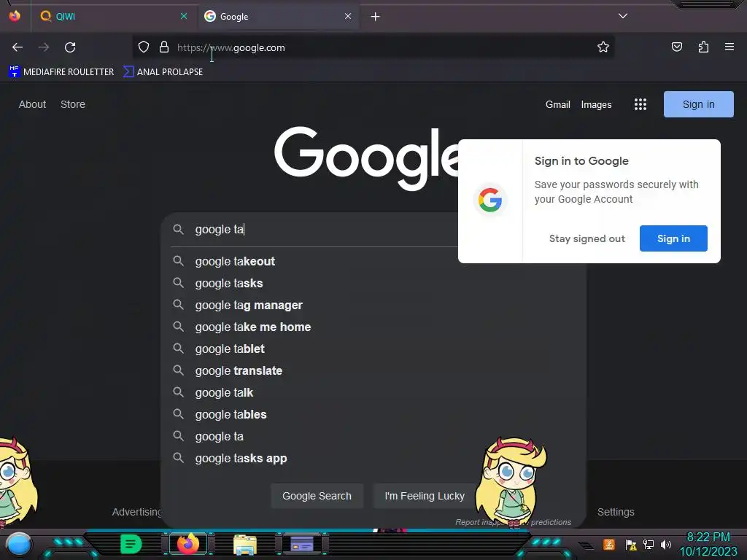Open the Advertising footer link
This screenshot has width=747, height=560.
pos(137,512)
